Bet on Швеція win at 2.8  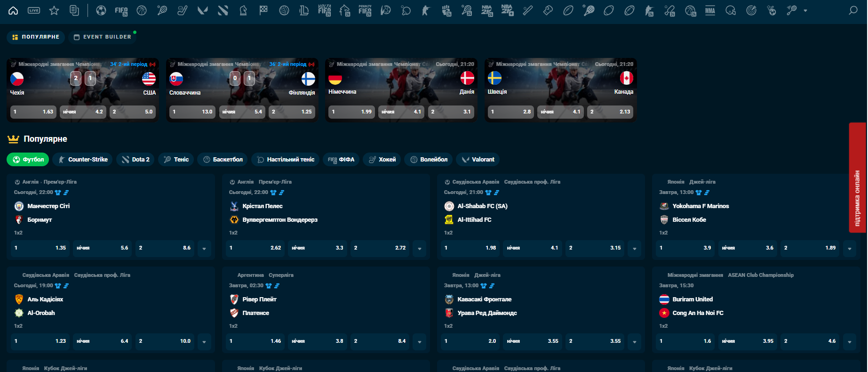(x=510, y=112)
